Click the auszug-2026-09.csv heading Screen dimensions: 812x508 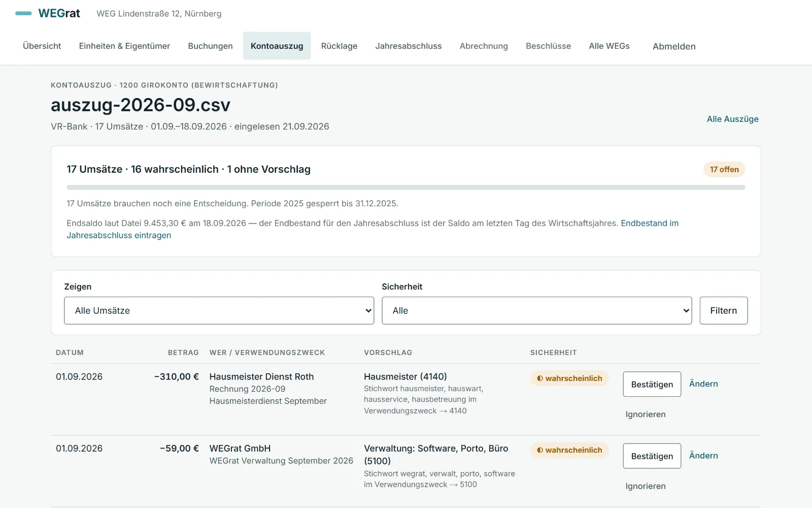coord(141,105)
